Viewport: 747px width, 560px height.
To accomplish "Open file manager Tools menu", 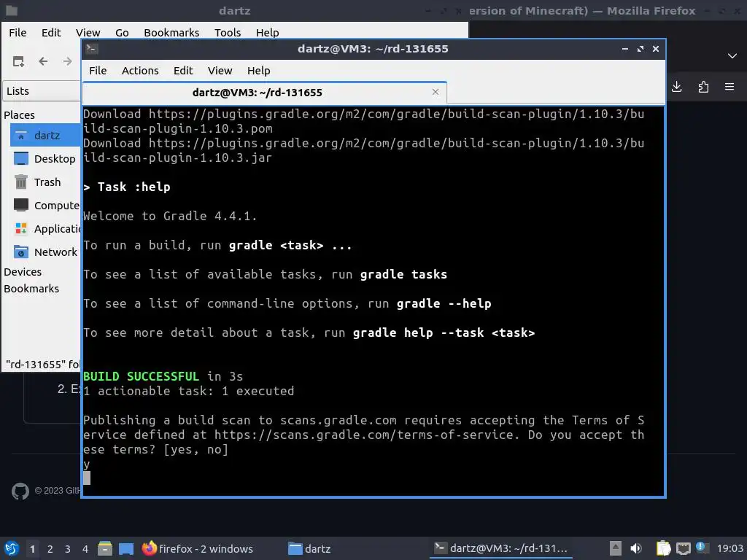I will (x=228, y=32).
